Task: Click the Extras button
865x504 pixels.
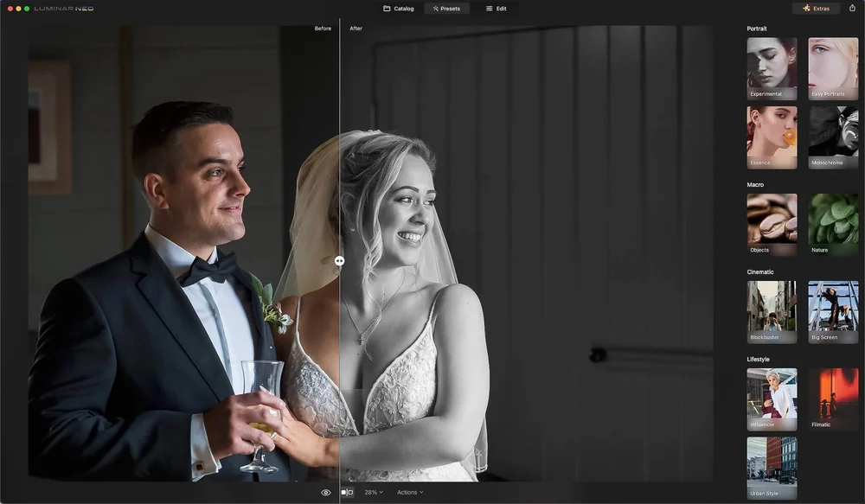Action: (x=816, y=9)
